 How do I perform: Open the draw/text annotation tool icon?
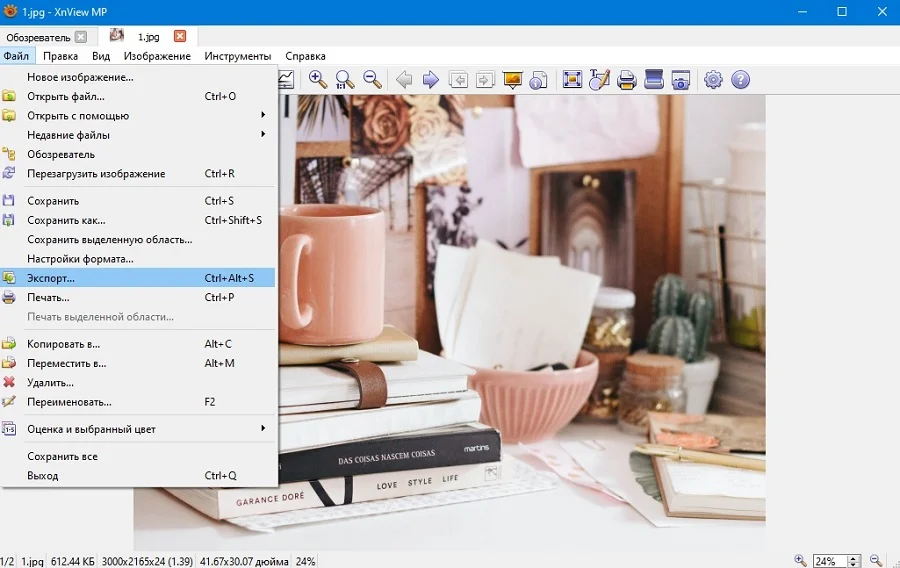[x=599, y=79]
